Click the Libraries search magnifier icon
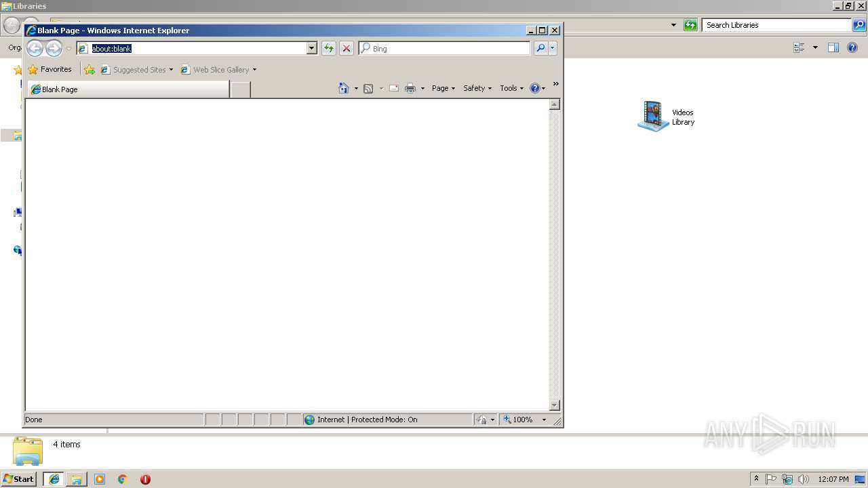 [x=859, y=25]
